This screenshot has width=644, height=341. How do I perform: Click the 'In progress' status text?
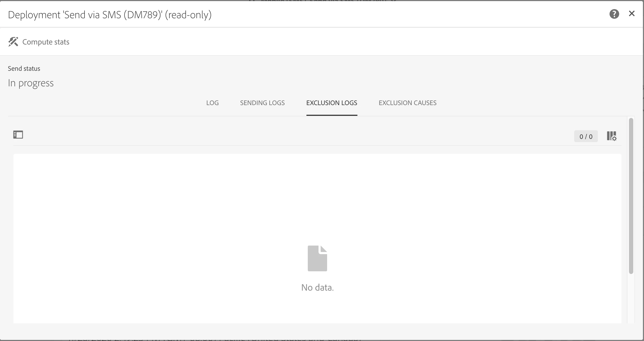pos(31,83)
